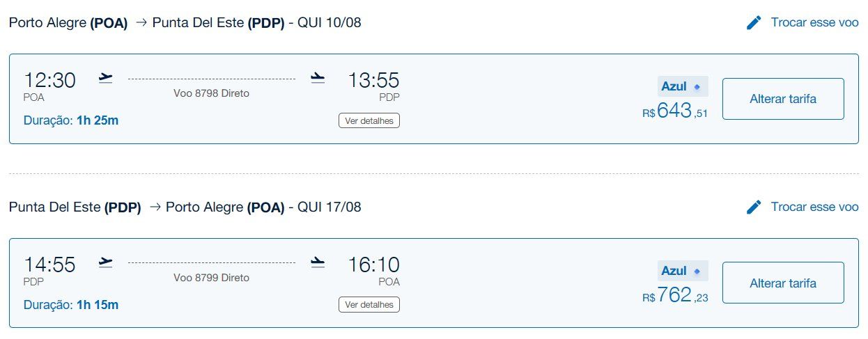Click the Punta Del Este to Porto Alegre header
This screenshot has height=339, width=868.
(x=185, y=207)
